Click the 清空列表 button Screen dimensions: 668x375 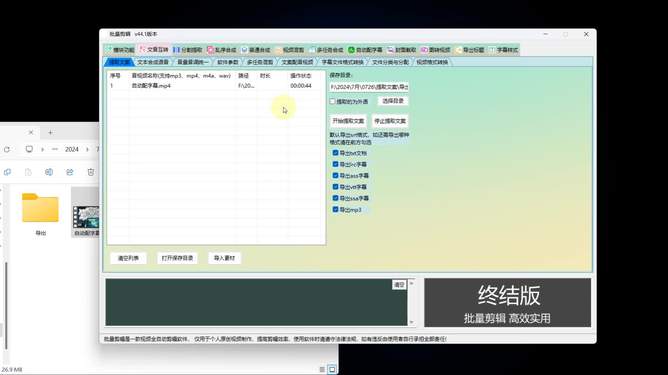128,258
